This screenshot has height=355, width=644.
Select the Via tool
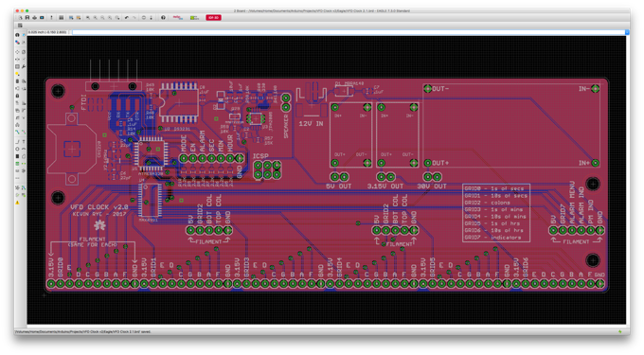tap(17, 164)
